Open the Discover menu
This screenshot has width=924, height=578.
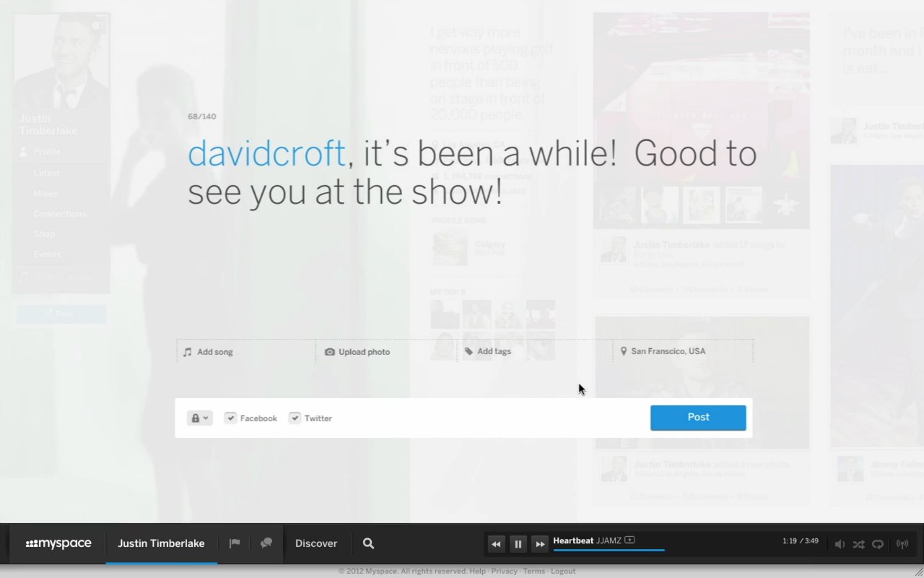[316, 543]
